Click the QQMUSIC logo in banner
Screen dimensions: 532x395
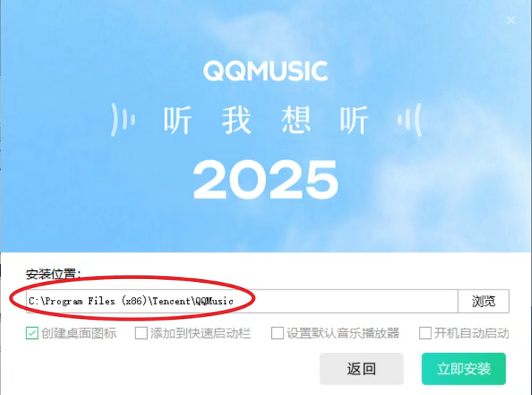[265, 71]
